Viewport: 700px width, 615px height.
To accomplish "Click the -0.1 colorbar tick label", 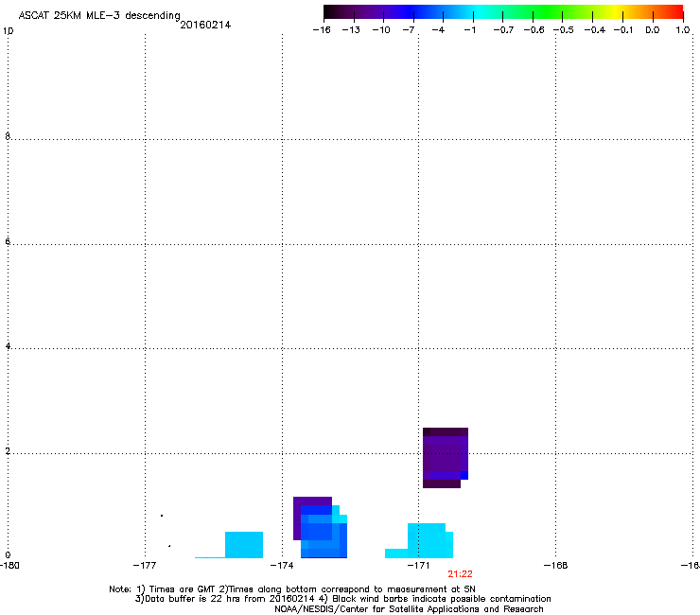I will (623, 30).
